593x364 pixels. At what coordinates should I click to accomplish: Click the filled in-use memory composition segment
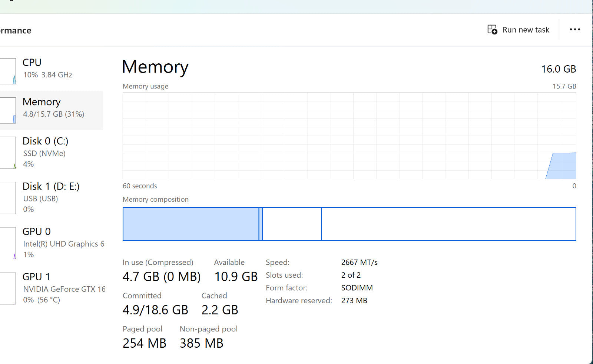coord(191,224)
